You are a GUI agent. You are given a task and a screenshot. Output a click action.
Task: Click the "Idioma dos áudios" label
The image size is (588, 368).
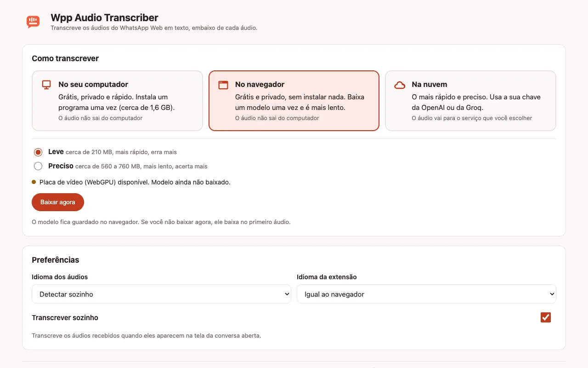[60, 277]
